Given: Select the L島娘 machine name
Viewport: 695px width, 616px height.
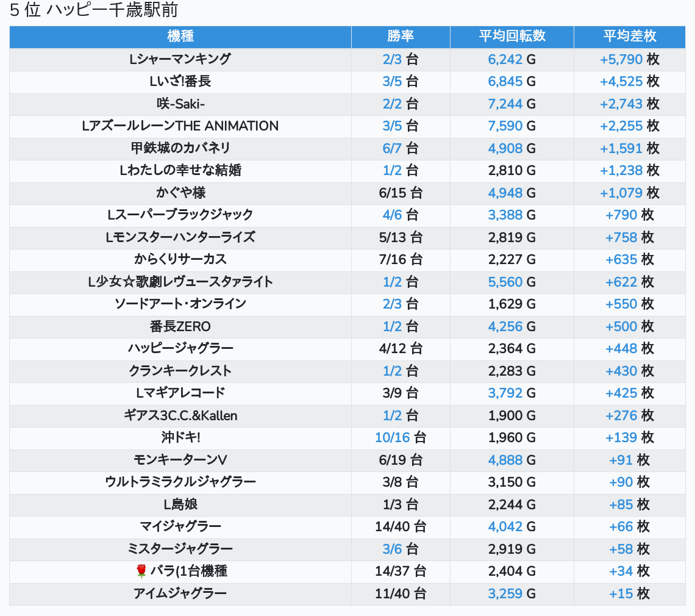Looking at the screenshot, I should 180,504.
